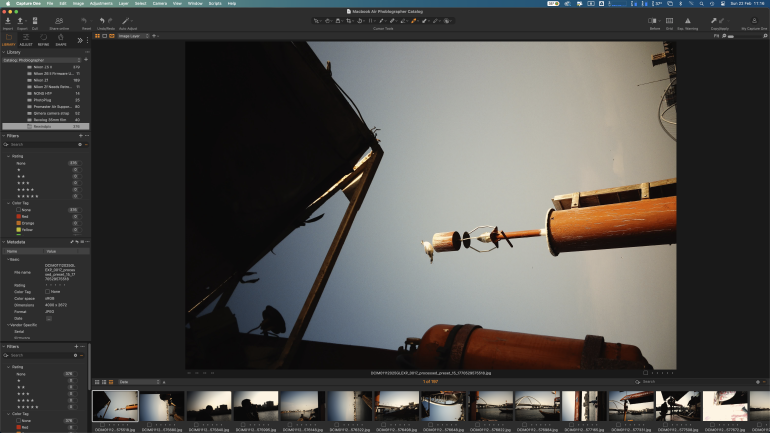Click the Before comparison icon
The width and height of the screenshot is (770, 433).
tap(654, 20)
